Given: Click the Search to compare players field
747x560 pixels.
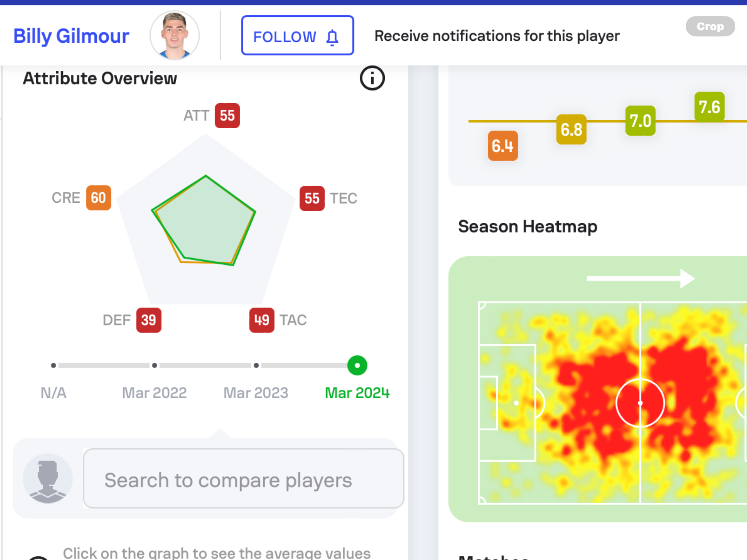Looking at the screenshot, I should (x=244, y=479).
